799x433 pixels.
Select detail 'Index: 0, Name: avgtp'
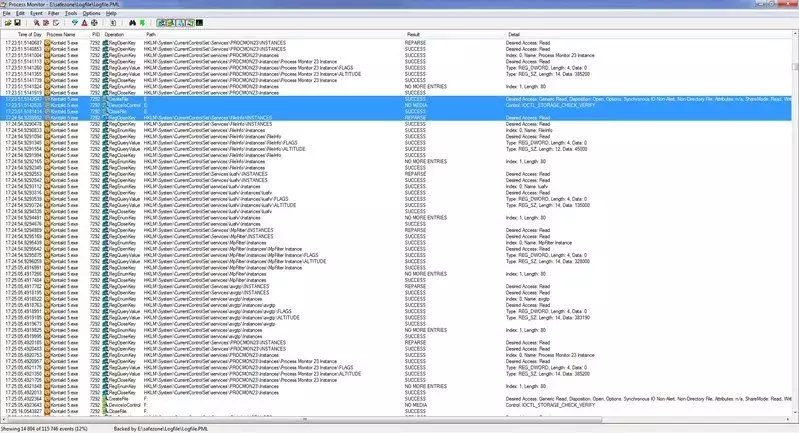tap(527, 299)
